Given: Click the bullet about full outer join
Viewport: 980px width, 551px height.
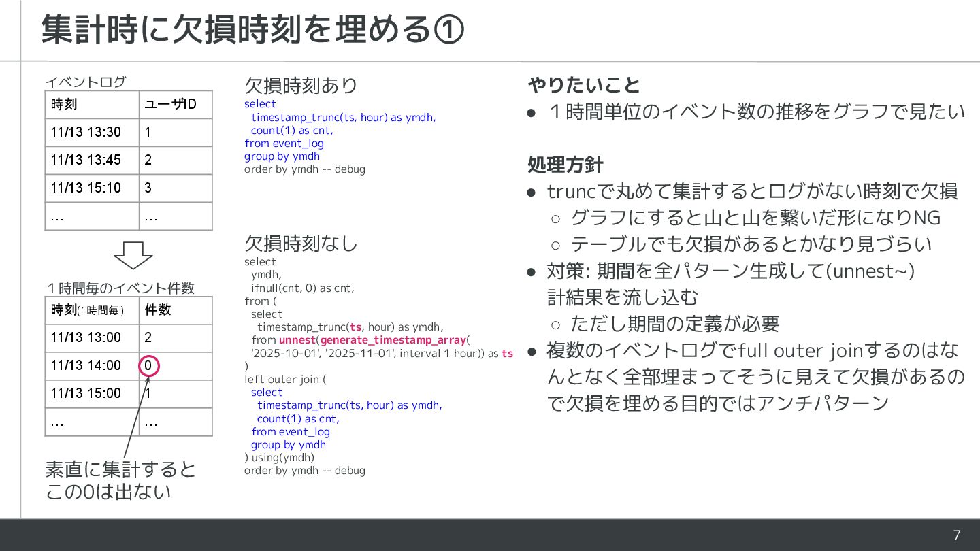Looking at the screenshot, I should (x=756, y=376).
